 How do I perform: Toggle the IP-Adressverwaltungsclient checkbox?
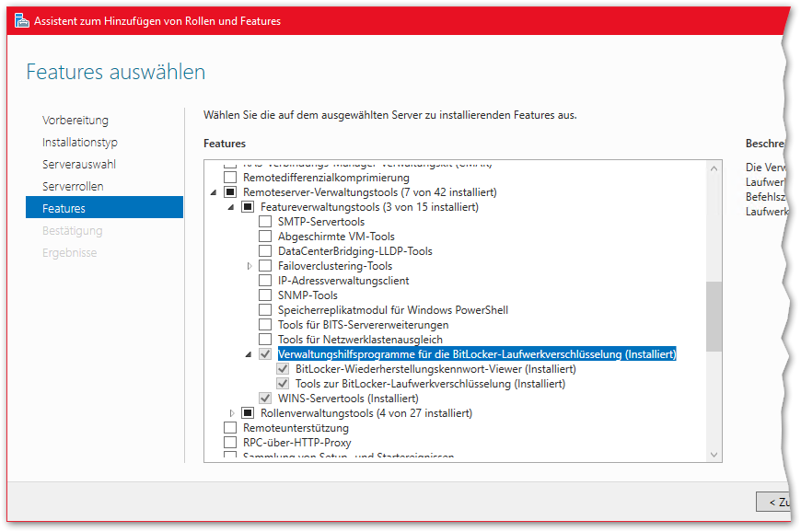pyautogui.click(x=266, y=281)
